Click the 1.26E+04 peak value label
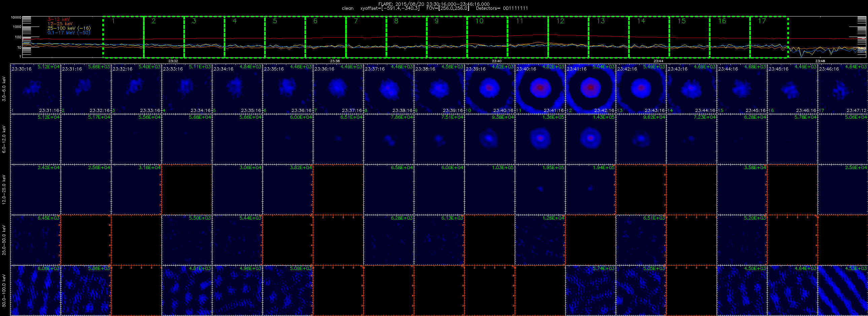The height and width of the screenshot is (316, 868). coord(553,218)
